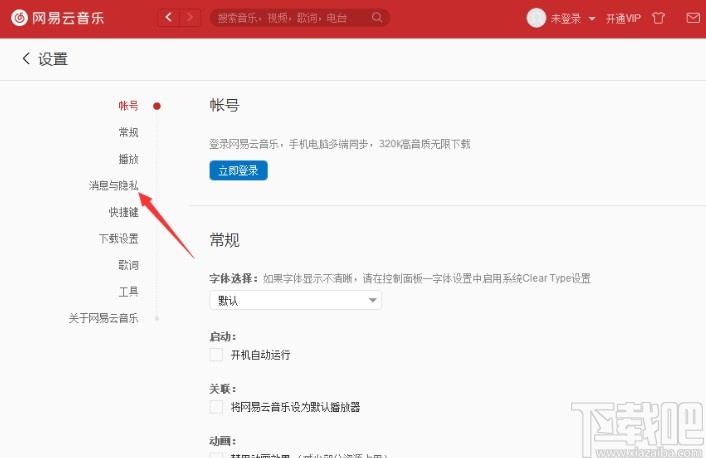
Task: Click the user avatar icon
Action: pyautogui.click(x=536, y=18)
